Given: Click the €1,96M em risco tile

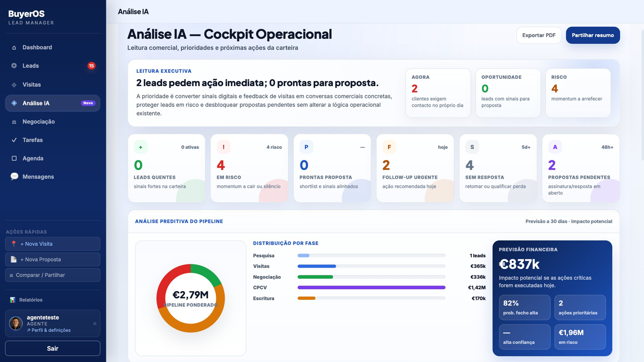Looking at the screenshot, I should click(580, 337).
